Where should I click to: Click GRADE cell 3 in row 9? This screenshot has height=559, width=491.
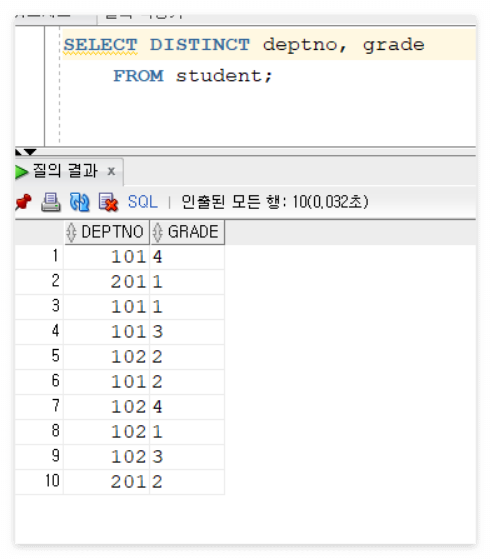pos(187,456)
